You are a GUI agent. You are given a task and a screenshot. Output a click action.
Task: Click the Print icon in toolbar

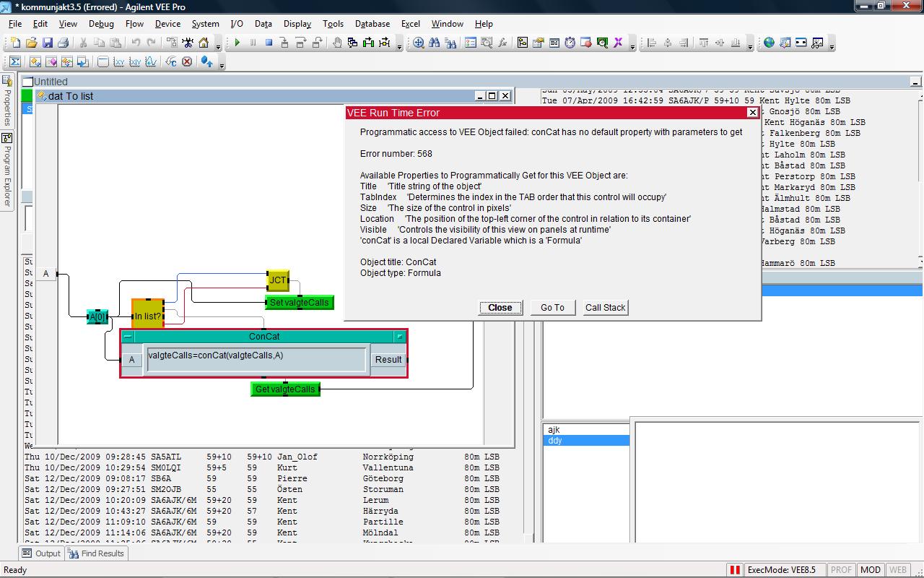[63, 43]
